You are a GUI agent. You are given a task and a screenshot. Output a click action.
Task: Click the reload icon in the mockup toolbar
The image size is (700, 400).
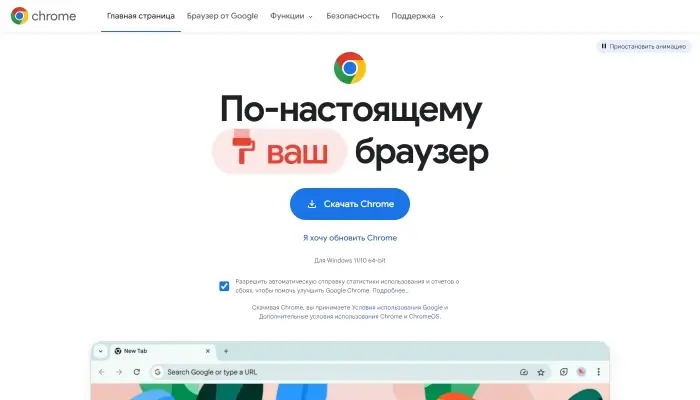137,372
